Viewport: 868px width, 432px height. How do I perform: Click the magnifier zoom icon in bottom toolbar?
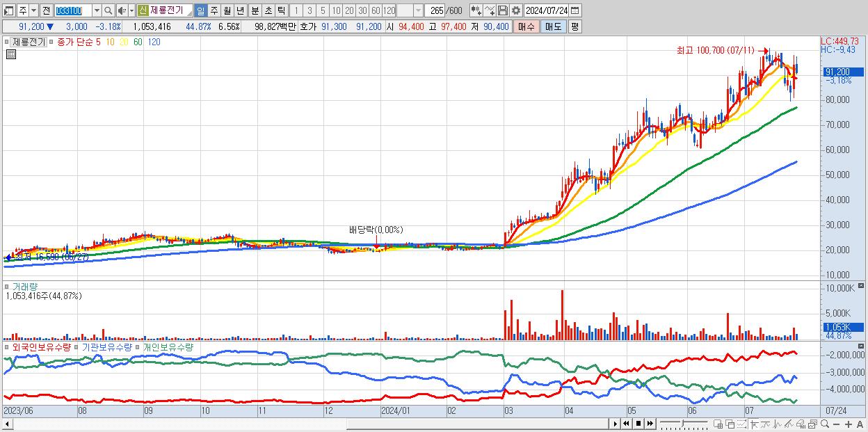[x=824, y=424]
